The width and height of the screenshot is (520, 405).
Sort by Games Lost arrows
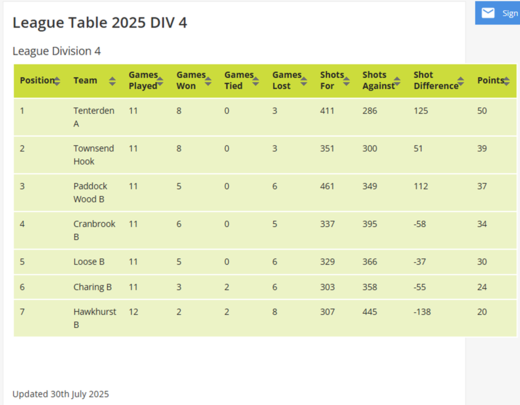[304, 81]
